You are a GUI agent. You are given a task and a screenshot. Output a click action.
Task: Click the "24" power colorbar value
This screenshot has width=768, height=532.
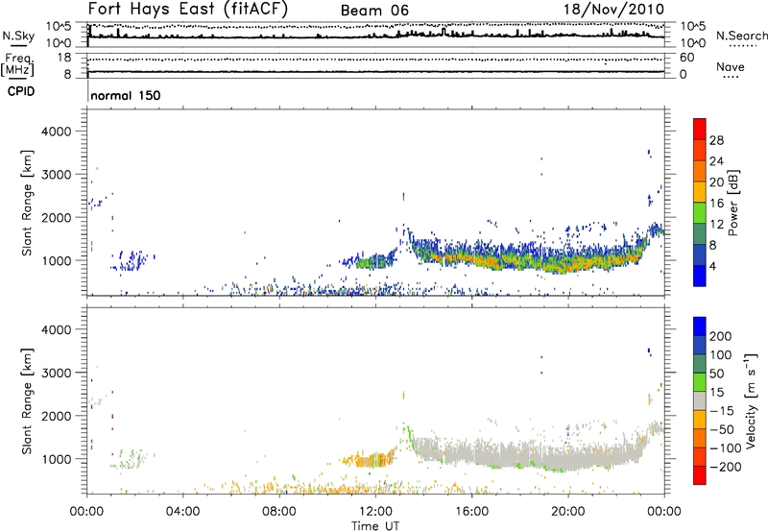(x=716, y=161)
